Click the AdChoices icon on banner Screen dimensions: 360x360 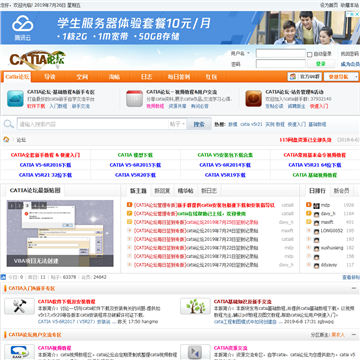[x=352, y=14]
